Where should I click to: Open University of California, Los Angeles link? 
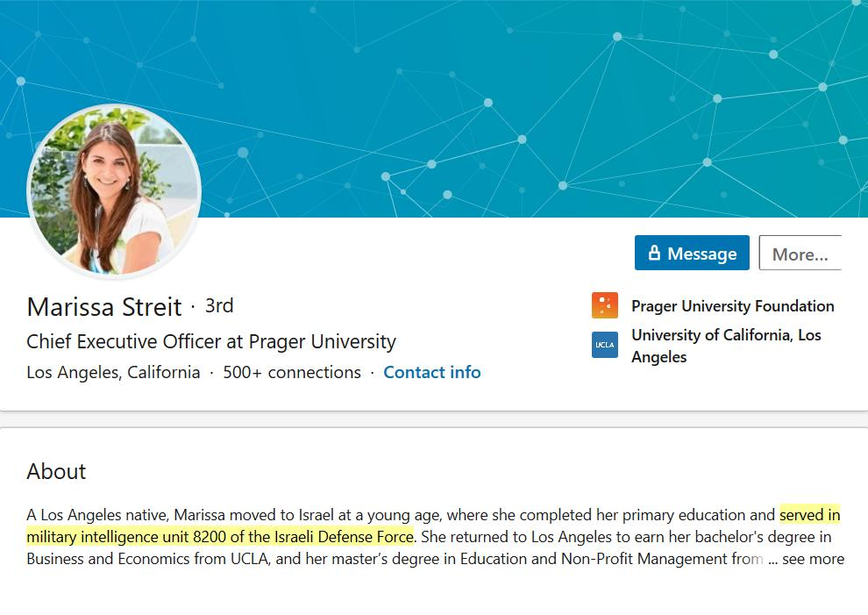pyautogui.click(x=726, y=346)
